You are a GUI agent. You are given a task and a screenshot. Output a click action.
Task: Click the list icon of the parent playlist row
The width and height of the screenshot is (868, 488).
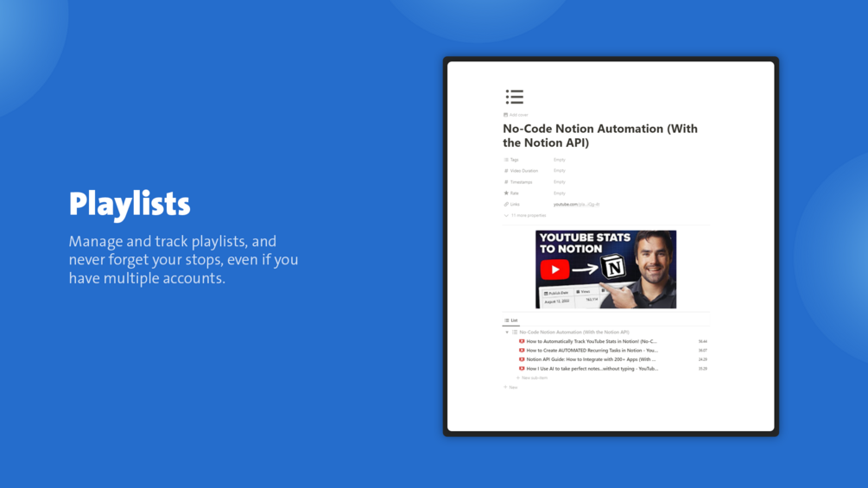(x=515, y=332)
